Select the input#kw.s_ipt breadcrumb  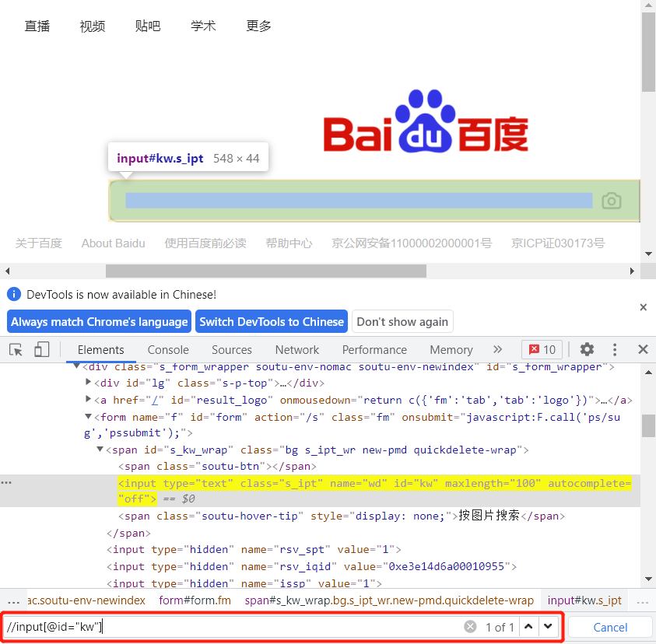[x=584, y=600]
